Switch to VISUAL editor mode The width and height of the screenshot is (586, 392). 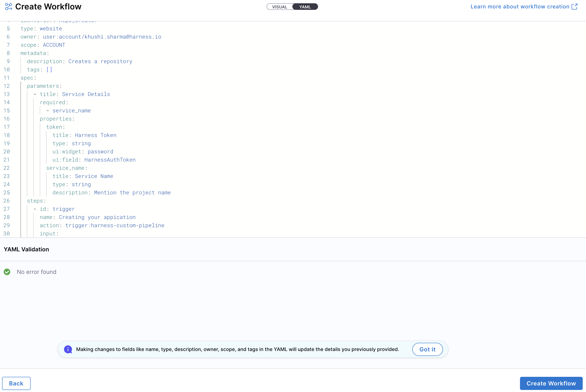pos(279,7)
